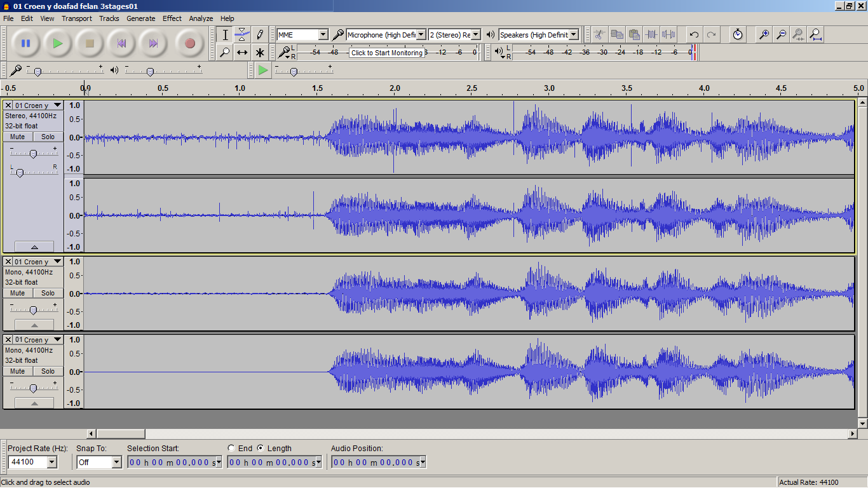Click the Record button
The height and width of the screenshot is (488, 868).
[189, 43]
